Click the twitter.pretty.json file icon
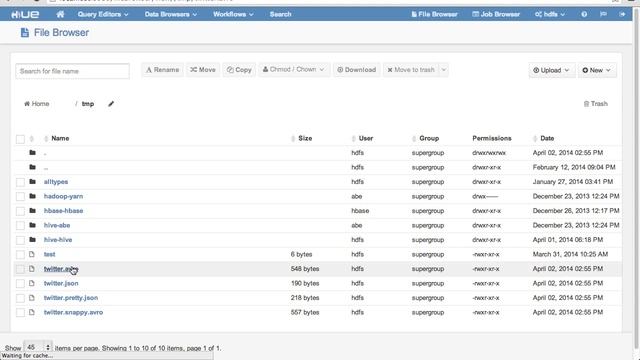 pyautogui.click(x=32, y=298)
